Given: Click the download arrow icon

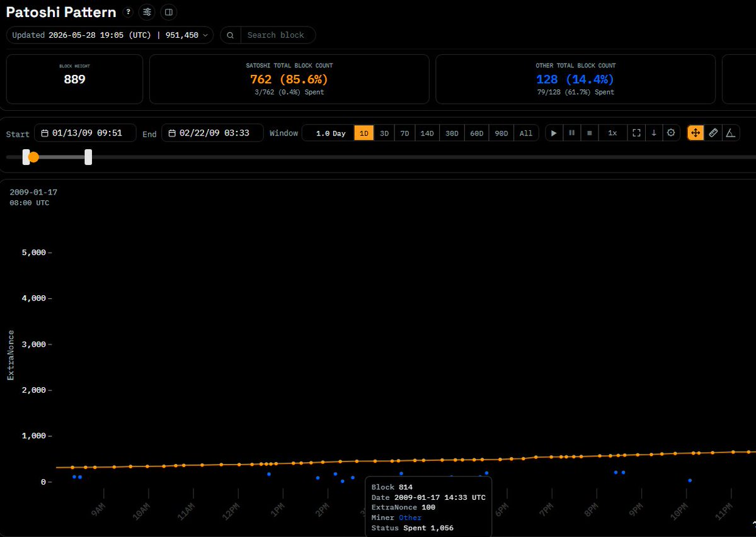Looking at the screenshot, I should tap(654, 133).
